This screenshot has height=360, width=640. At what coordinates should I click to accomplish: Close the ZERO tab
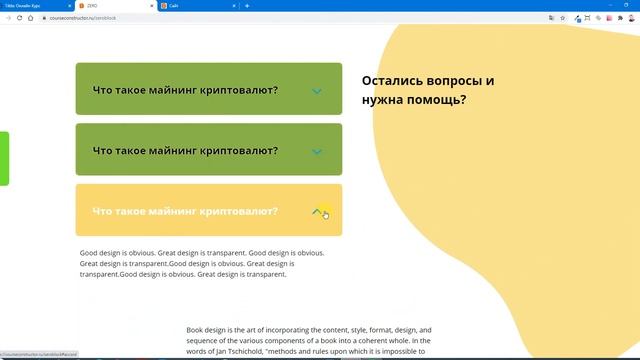[152, 6]
